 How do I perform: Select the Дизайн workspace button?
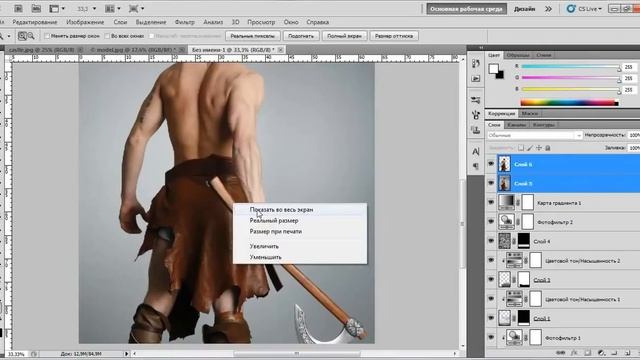[524, 9]
